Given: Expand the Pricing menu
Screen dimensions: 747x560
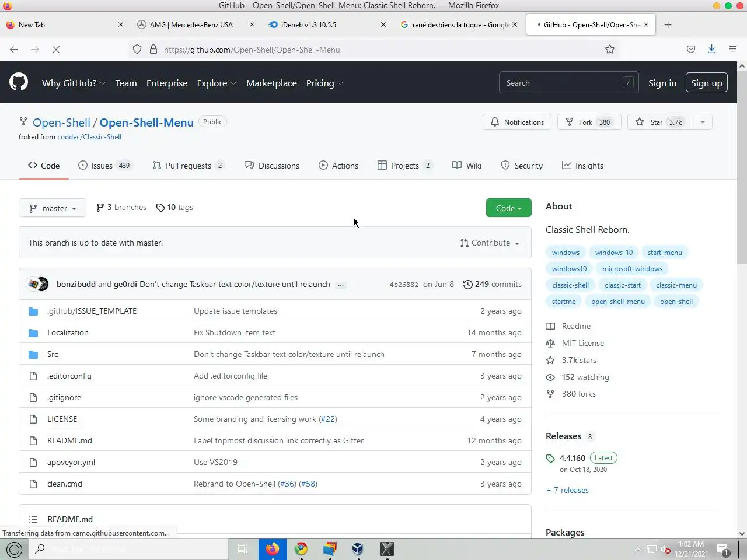Looking at the screenshot, I should 324,83.
